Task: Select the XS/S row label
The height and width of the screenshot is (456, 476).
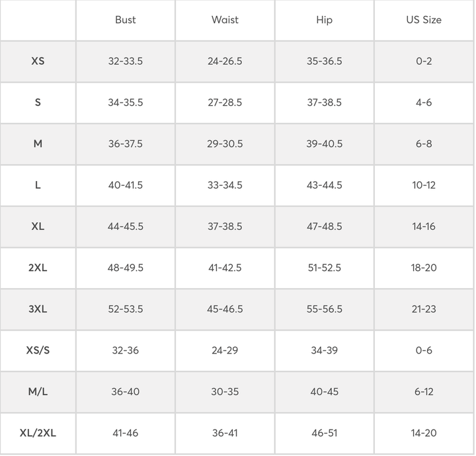Action: [x=38, y=350]
